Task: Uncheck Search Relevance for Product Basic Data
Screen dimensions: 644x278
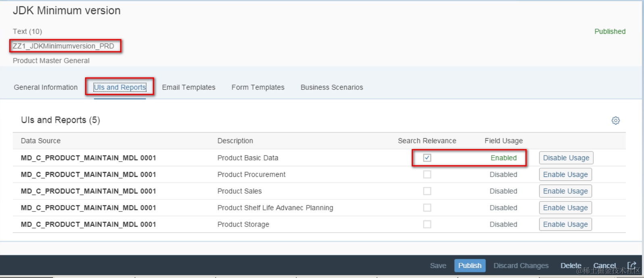Action: 427,158
